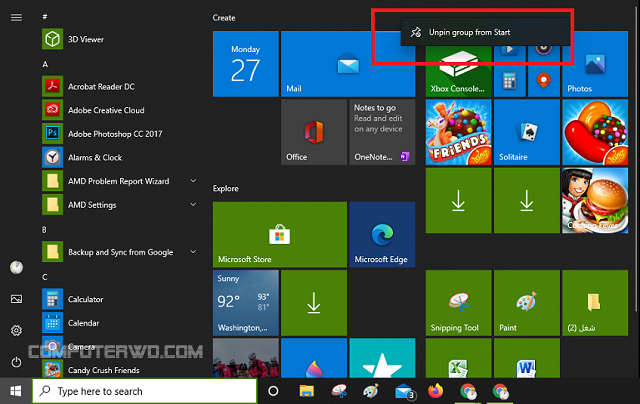
Task: Jump to letter C section header
Action: click(x=44, y=277)
